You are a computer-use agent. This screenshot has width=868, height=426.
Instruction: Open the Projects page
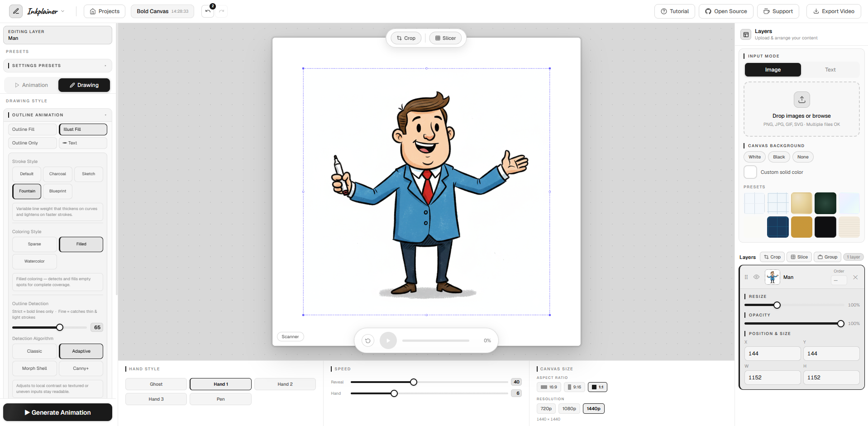[x=105, y=11]
